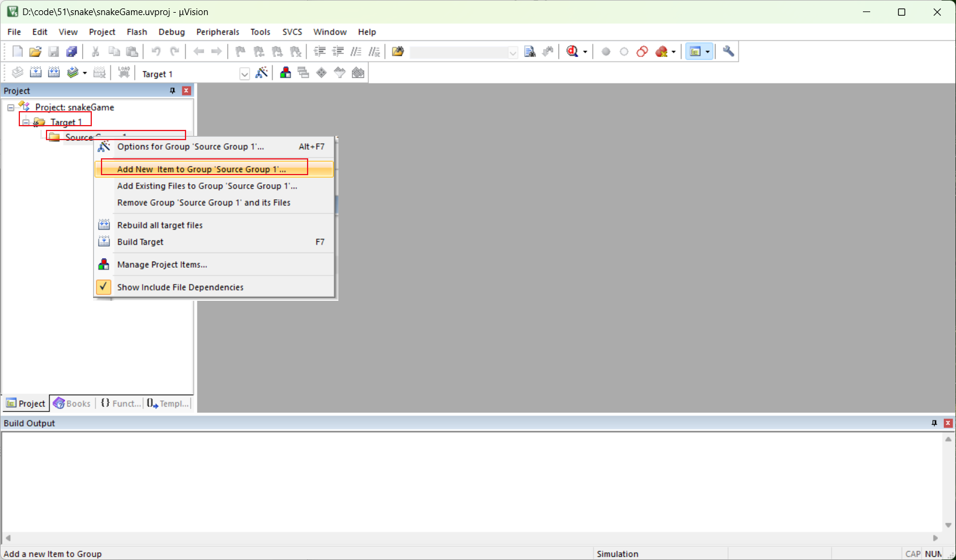
Task: Click the Save all files icon
Action: (71, 52)
